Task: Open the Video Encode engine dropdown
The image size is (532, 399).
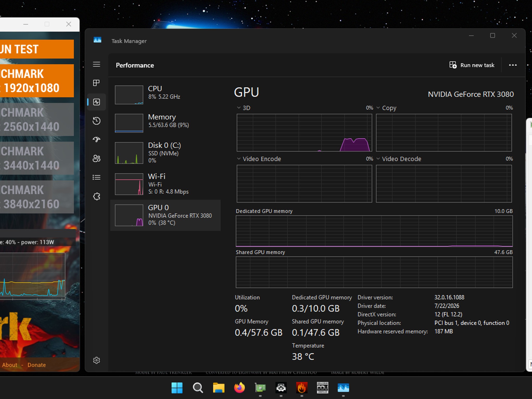Action: tap(239, 158)
